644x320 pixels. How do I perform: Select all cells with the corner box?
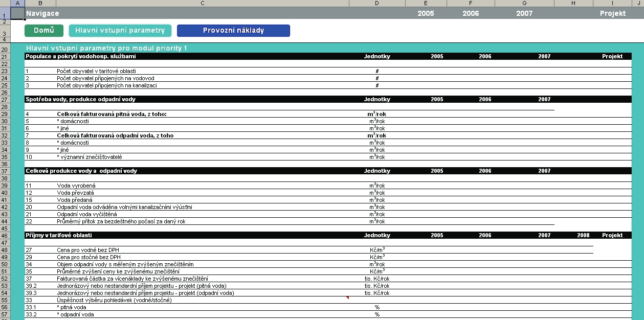pos(5,4)
